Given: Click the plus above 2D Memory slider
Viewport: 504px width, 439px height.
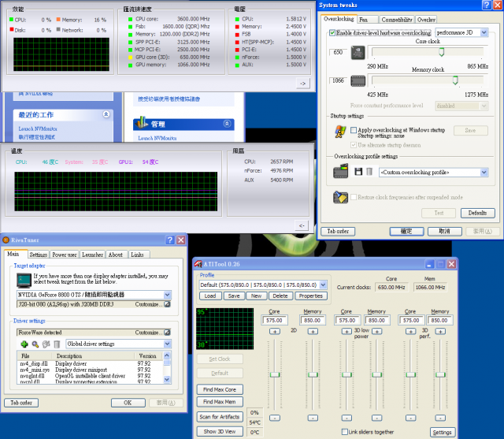Looking at the screenshot, I should (313, 331).
